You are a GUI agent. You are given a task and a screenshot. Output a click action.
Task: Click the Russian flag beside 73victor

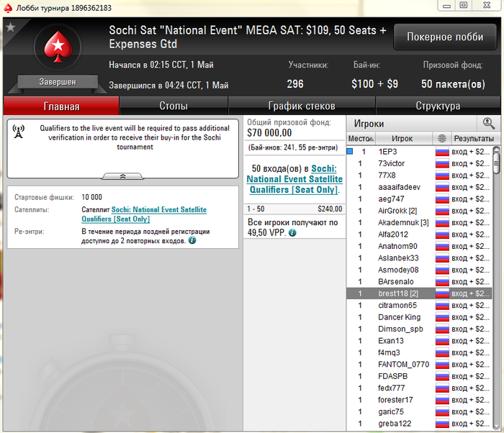442,163
